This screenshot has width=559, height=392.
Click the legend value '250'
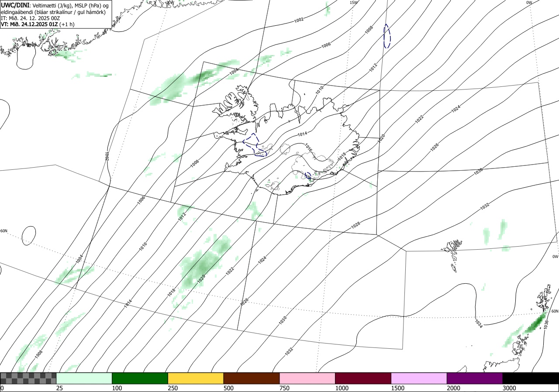pos(173,388)
